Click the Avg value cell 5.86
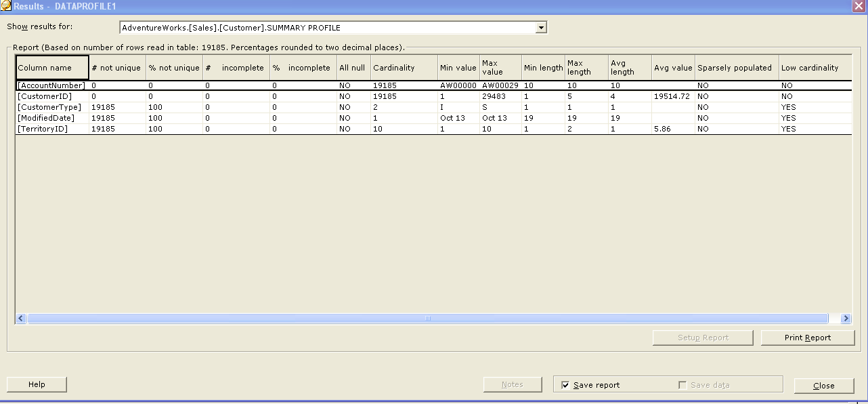 tap(673, 129)
